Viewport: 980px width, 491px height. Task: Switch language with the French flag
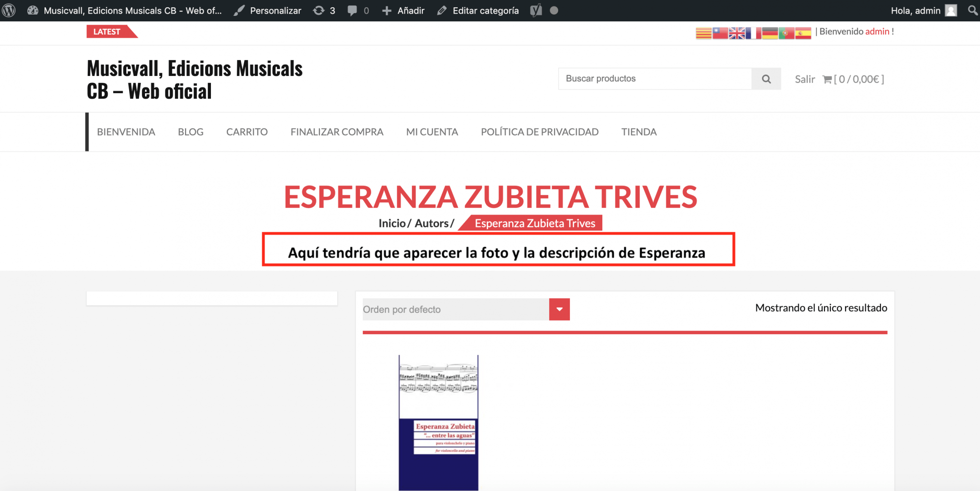click(753, 33)
